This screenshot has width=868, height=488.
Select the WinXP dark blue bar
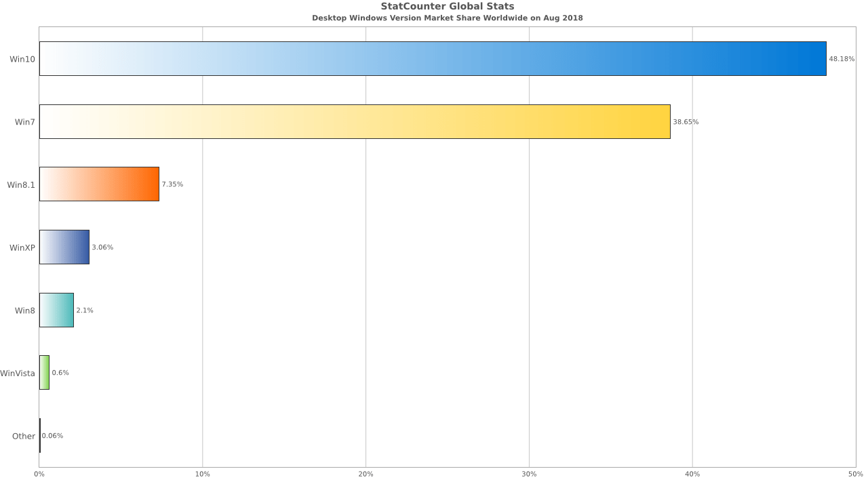click(x=64, y=247)
